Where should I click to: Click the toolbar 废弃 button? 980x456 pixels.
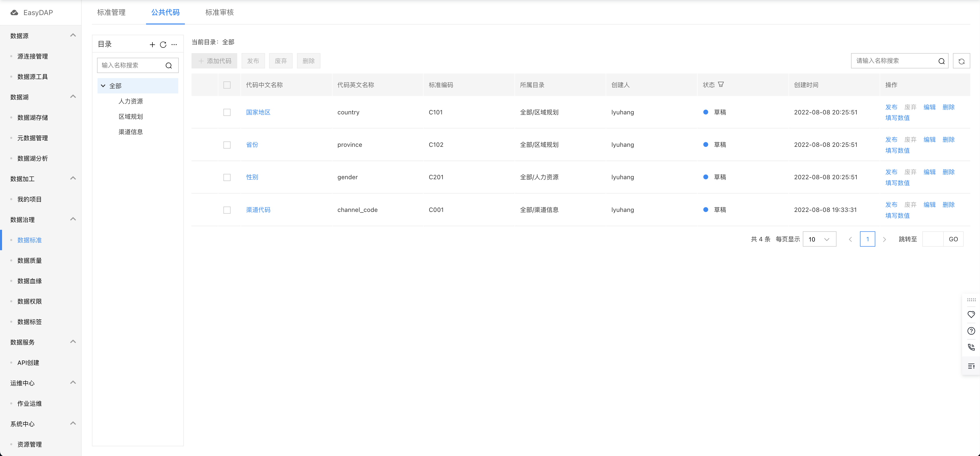click(281, 61)
